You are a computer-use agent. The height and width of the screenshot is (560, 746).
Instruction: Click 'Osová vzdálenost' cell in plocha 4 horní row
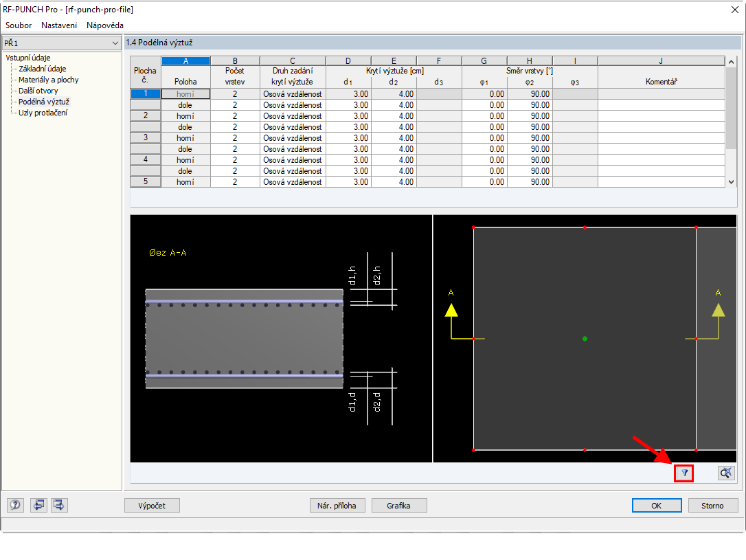pyautogui.click(x=293, y=159)
